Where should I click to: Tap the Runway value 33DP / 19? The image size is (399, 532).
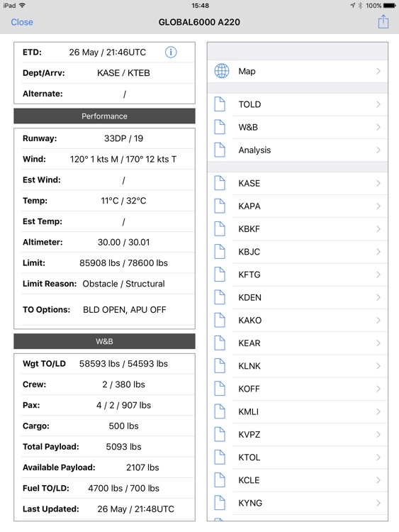point(123,138)
